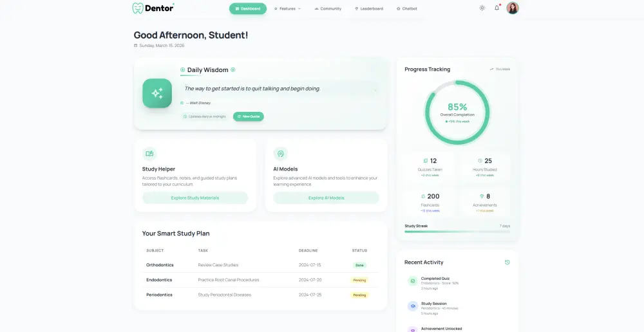This screenshot has height=332, width=644.
Task: Select the Periodontics row subject
Action: (159, 295)
